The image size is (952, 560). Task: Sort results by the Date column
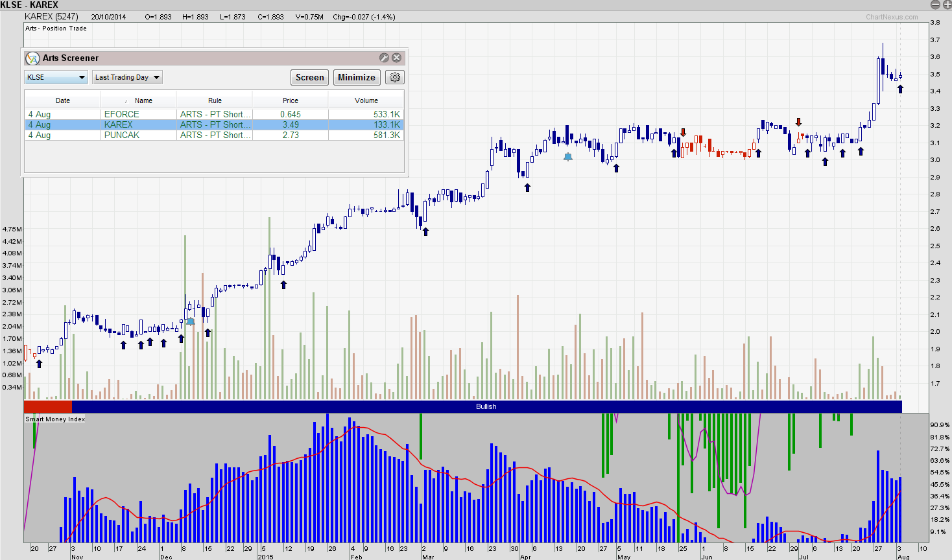click(x=63, y=100)
